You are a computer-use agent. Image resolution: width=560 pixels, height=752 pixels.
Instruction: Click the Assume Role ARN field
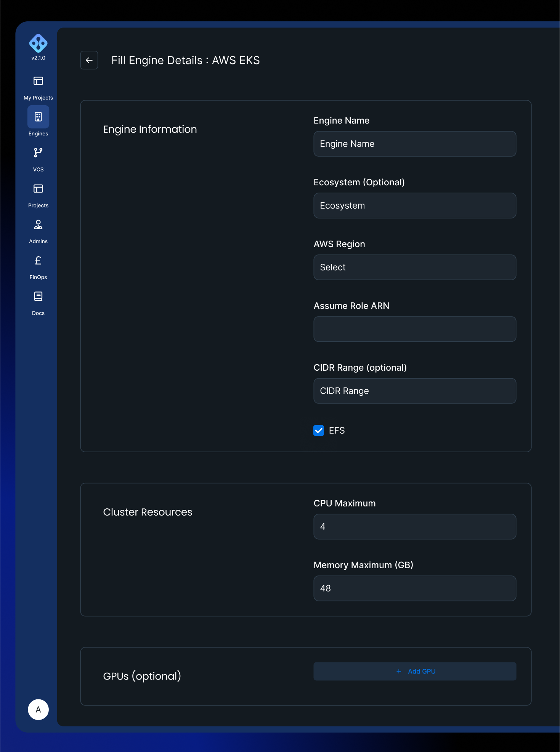coord(415,329)
